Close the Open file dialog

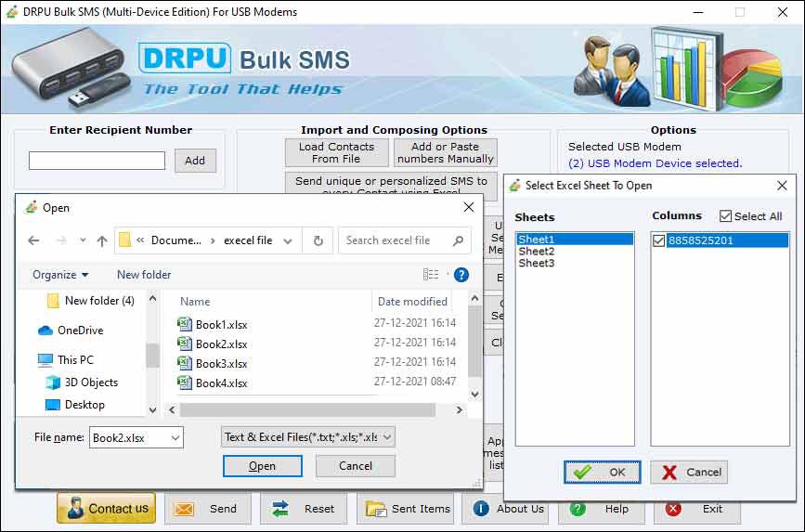(x=469, y=207)
